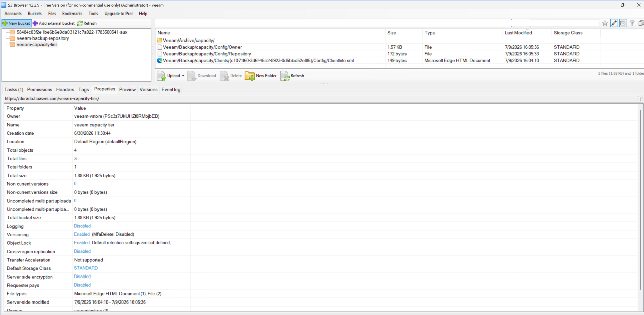Click the star bookmark icon
The image size is (644, 315).
tap(605, 23)
